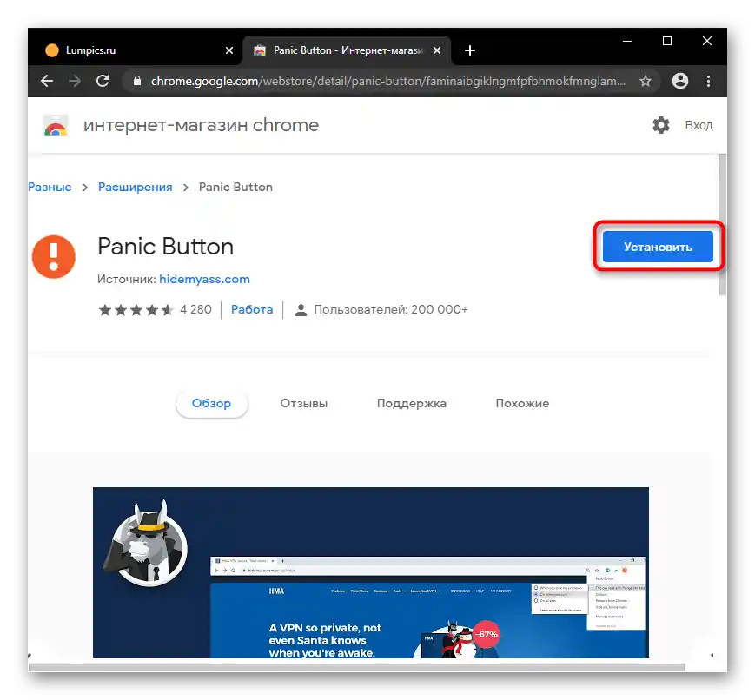Click the padlock site info icon
The image size is (755, 700).
137,81
